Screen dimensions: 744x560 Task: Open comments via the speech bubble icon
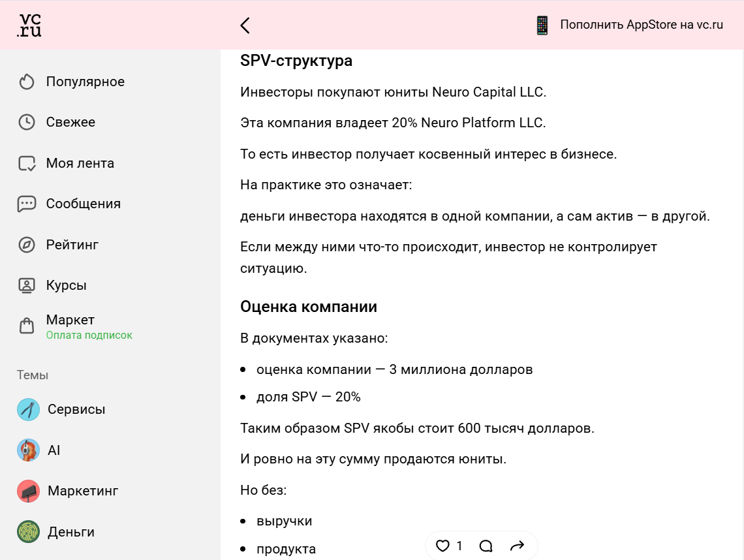point(486,546)
